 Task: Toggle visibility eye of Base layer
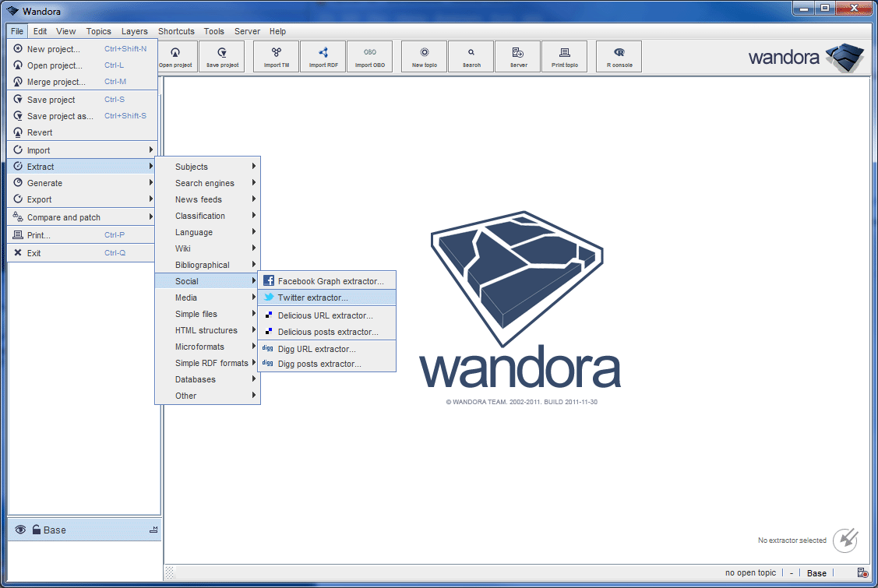(x=21, y=530)
